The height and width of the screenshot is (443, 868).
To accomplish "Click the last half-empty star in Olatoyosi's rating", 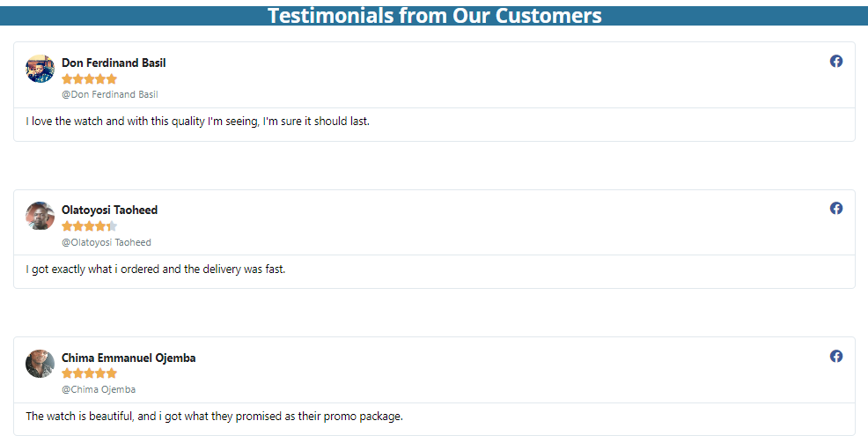I will pyautogui.click(x=112, y=226).
